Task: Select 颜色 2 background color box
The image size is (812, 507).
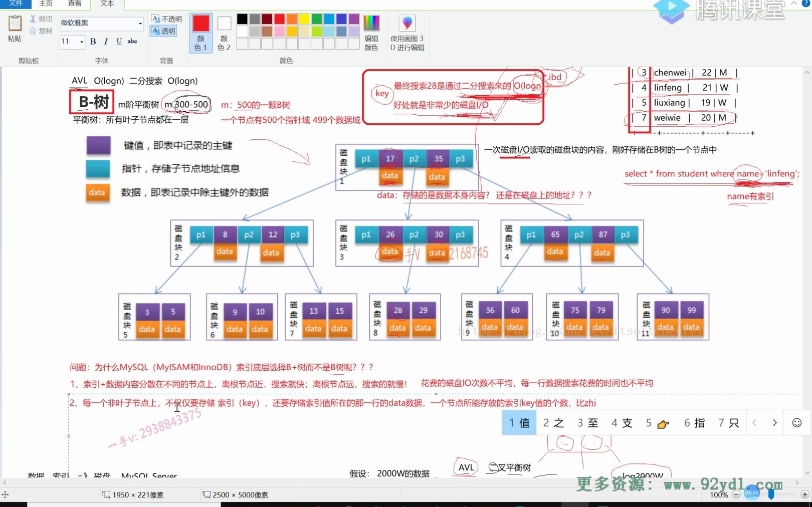Action: (224, 33)
